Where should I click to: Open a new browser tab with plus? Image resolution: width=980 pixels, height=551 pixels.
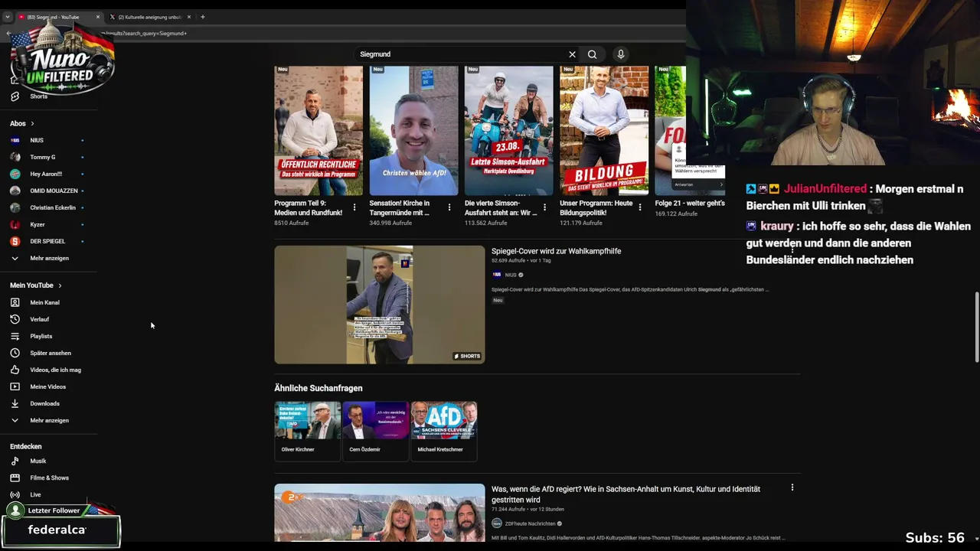203,17
